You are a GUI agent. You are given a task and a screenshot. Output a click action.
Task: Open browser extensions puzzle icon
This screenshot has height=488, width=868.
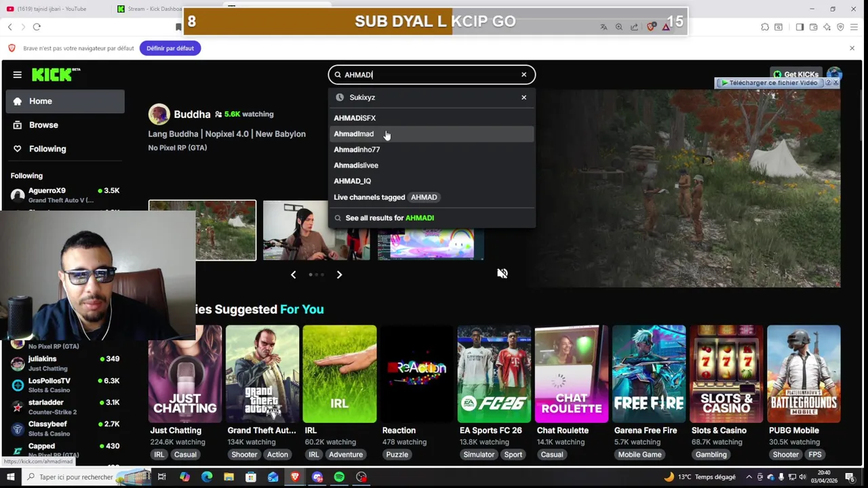tap(765, 27)
